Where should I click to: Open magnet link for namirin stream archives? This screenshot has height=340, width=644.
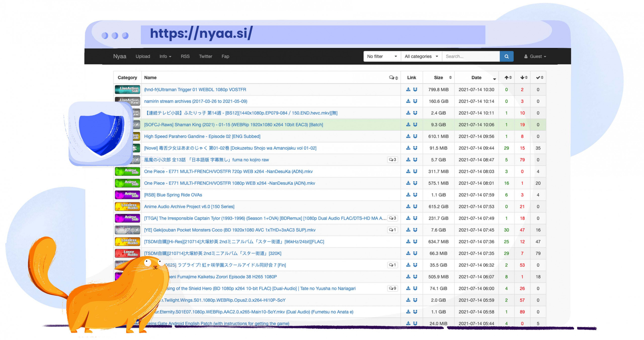tap(415, 101)
